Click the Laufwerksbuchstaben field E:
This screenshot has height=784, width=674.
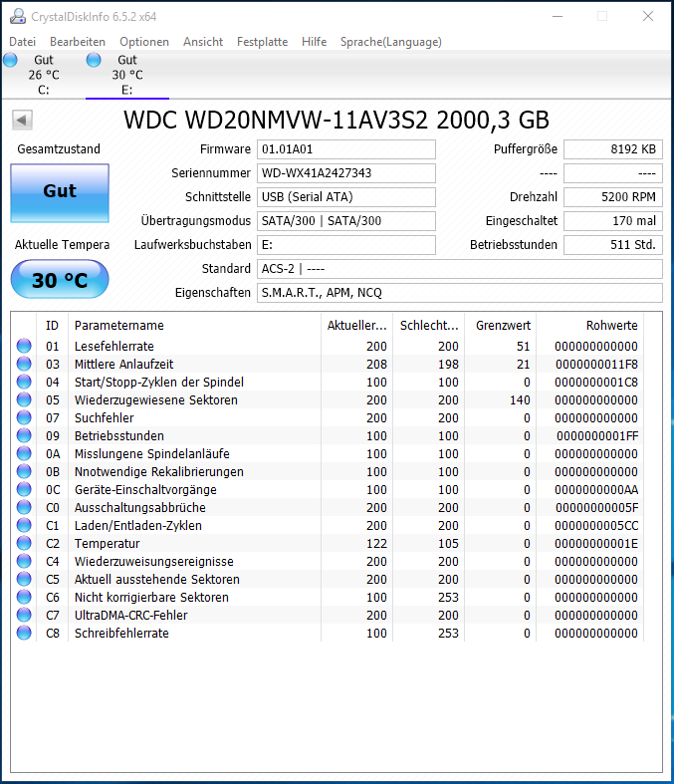(346, 245)
